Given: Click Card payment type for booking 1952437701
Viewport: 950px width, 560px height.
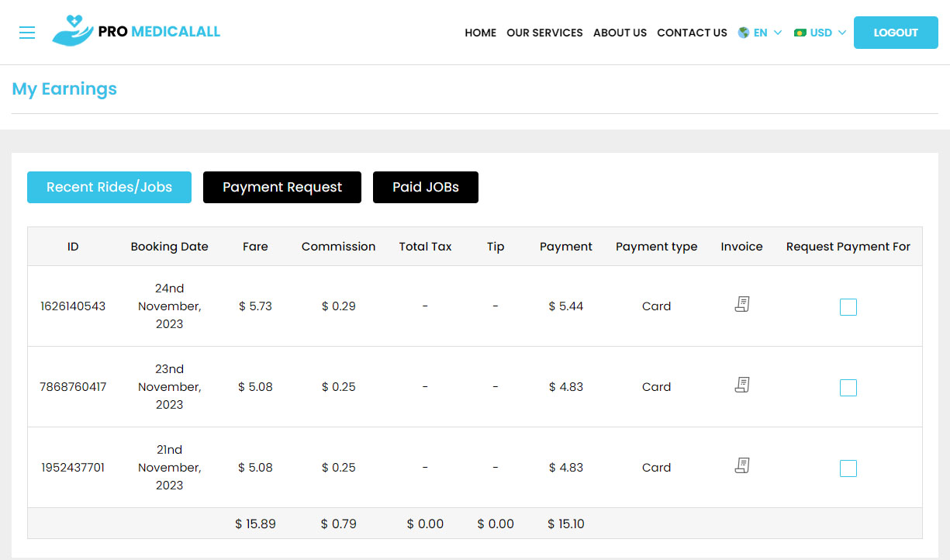Looking at the screenshot, I should [657, 468].
